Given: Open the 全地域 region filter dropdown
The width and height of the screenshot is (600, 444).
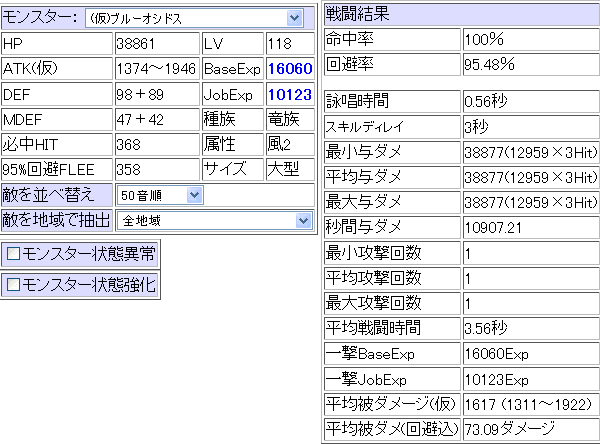Looking at the screenshot, I should [x=215, y=220].
